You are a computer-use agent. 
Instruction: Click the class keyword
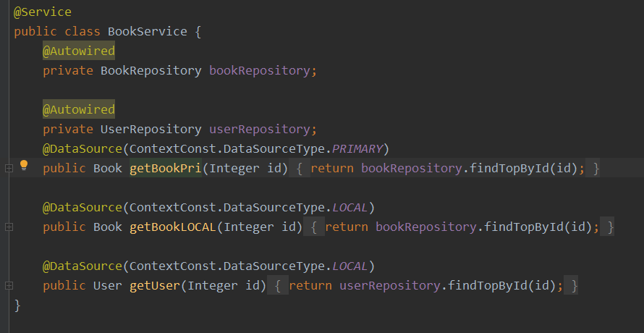82,32
